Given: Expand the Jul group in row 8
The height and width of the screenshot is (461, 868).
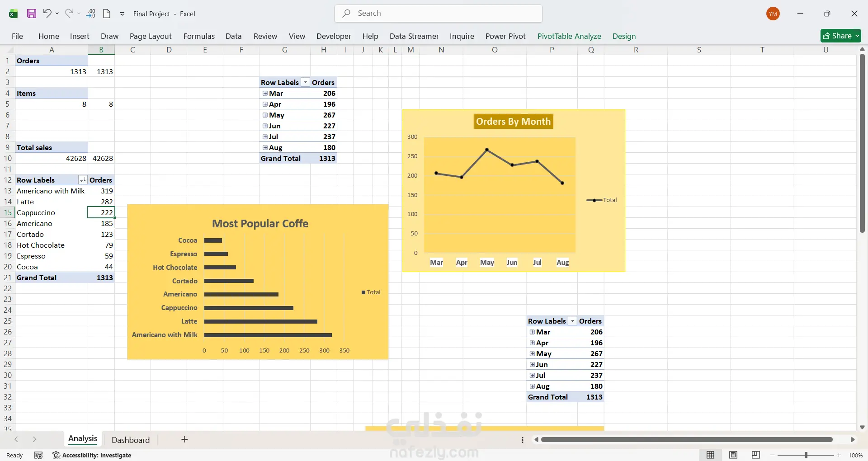Looking at the screenshot, I should [265, 137].
